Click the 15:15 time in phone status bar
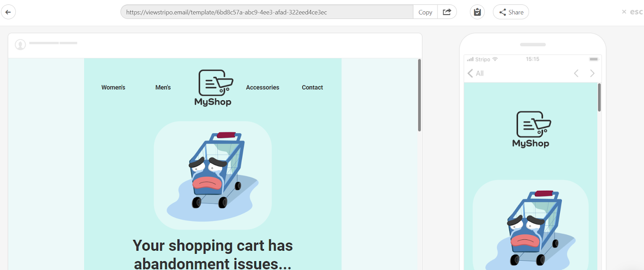The image size is (644, 270). [x=533, y=59]
